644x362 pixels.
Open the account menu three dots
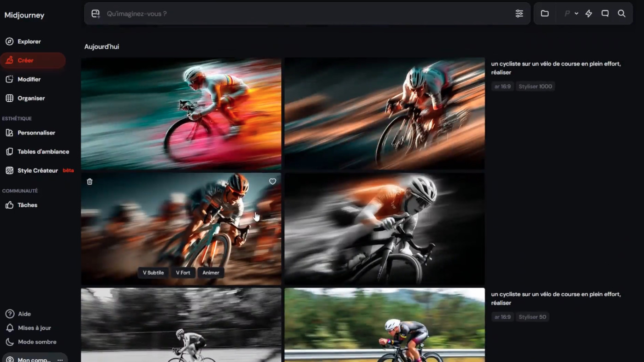pos(60,360)
